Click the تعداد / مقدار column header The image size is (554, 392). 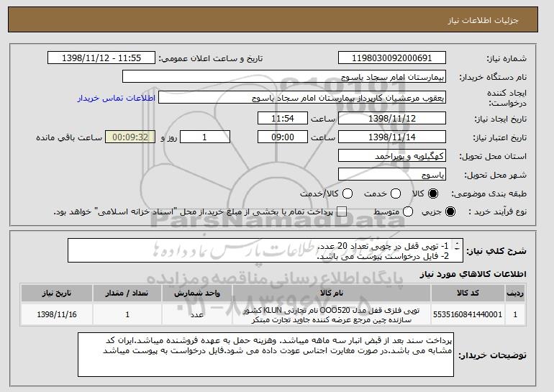(x=127, y=293)
